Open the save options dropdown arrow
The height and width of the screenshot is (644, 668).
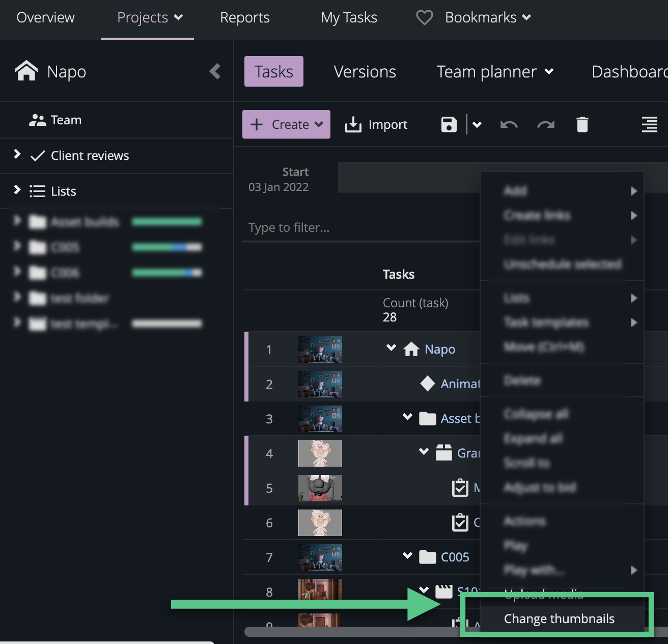coord(477,124)
